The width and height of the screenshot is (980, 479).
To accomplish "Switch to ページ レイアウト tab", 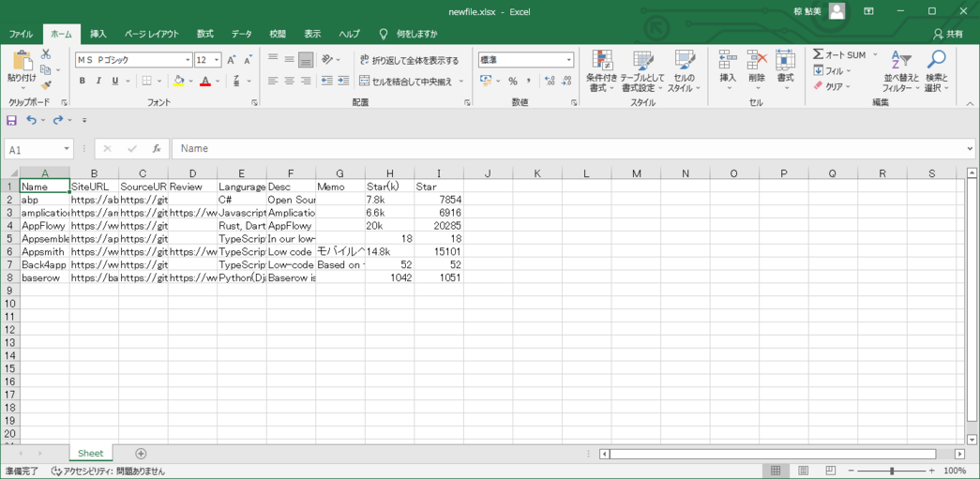I will (151, 34).
